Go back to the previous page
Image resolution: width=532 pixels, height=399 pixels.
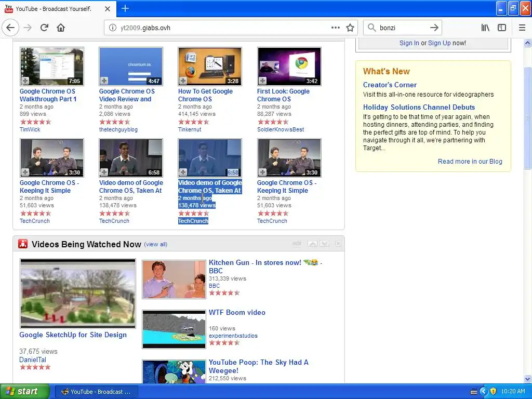click(x=10, y=28)
